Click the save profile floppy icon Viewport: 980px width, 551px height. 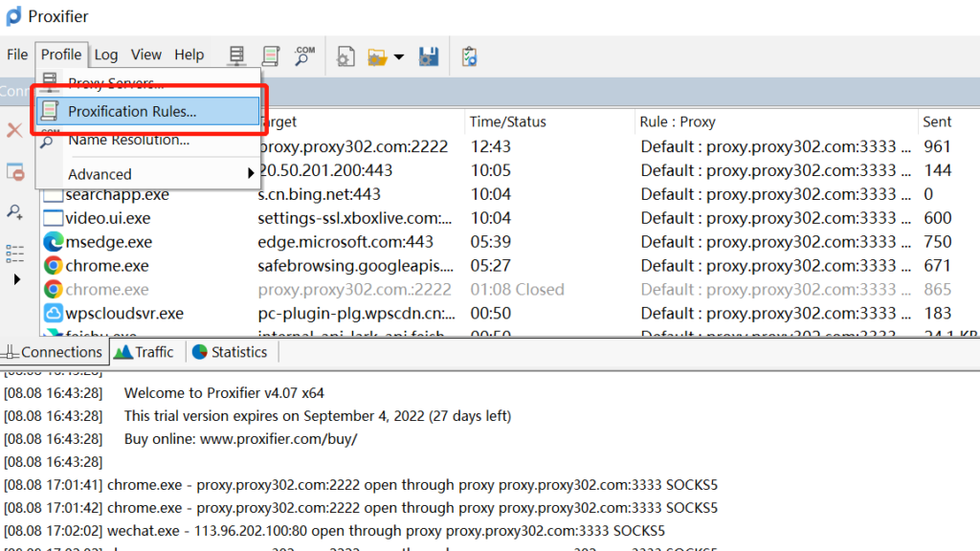(x=429, y=56)
